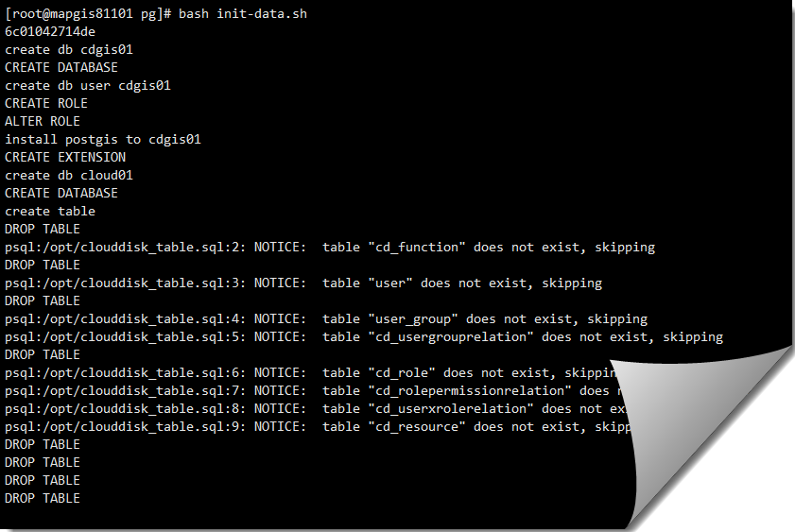Click the cd_rolepermissionrelation NOTICE line
This screenshot has height=532, width=795.
[x=313, y=390]
